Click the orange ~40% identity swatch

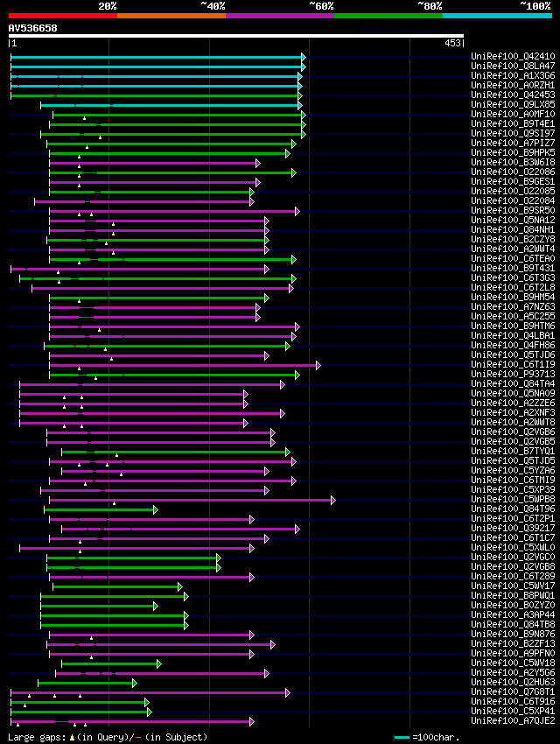pos(171,16)
